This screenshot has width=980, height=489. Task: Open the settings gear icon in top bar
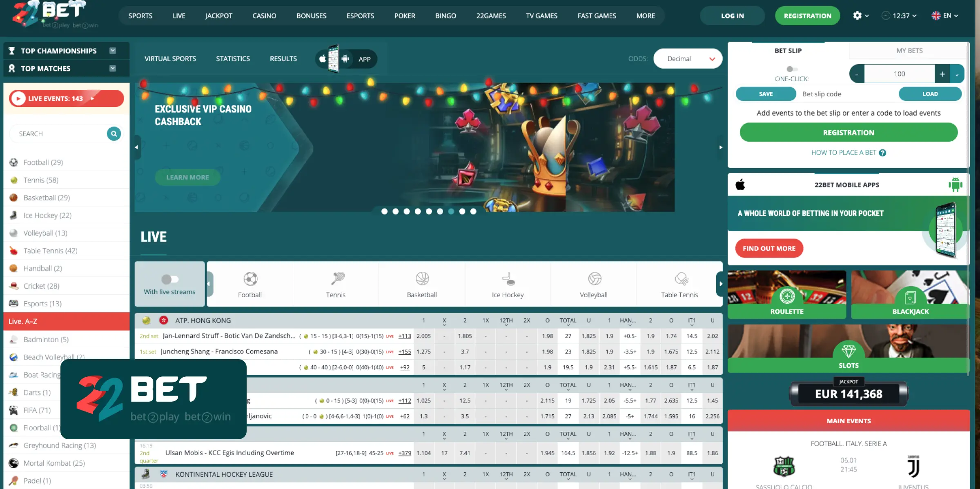(858, 16)
